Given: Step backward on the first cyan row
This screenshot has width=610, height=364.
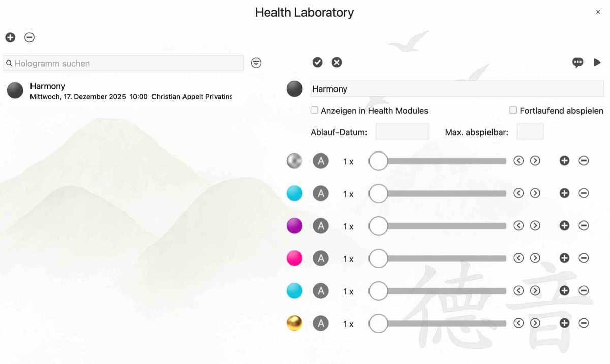Looking at the screenshot, I should pyautogui.click(x=518, y=193).
